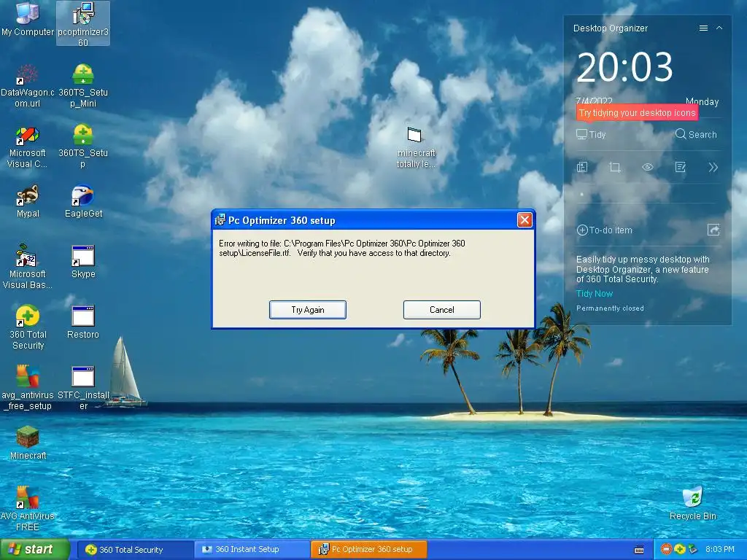Screen dimensions: 747x560
Task: Select the STFC_installer desktop icon
Action: tap(83, 388)
